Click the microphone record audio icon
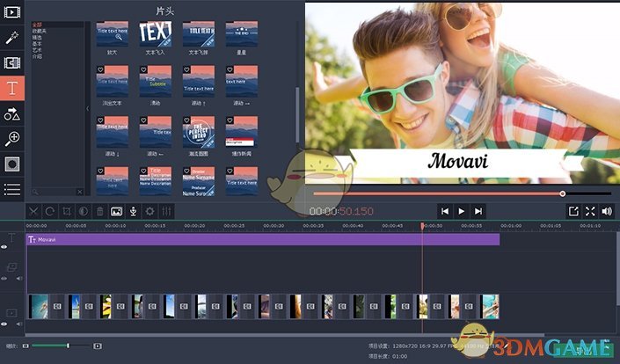The width and height of the screenshot is (620, 364). (134, 211)
